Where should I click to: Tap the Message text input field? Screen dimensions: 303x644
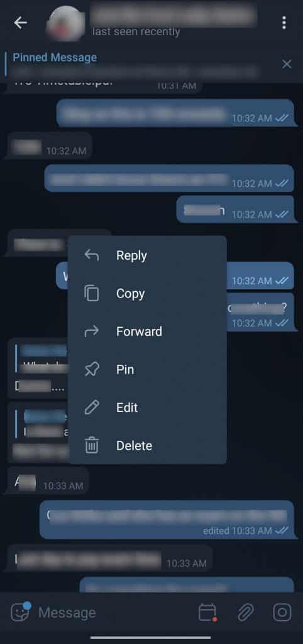pyautogui.click(x=115, y=613)
